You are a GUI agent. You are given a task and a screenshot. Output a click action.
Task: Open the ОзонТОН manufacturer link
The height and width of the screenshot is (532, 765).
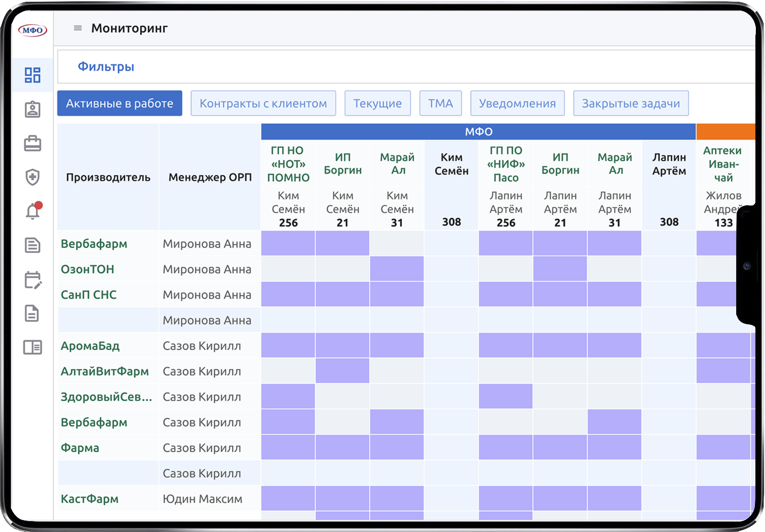click(87, 269)
